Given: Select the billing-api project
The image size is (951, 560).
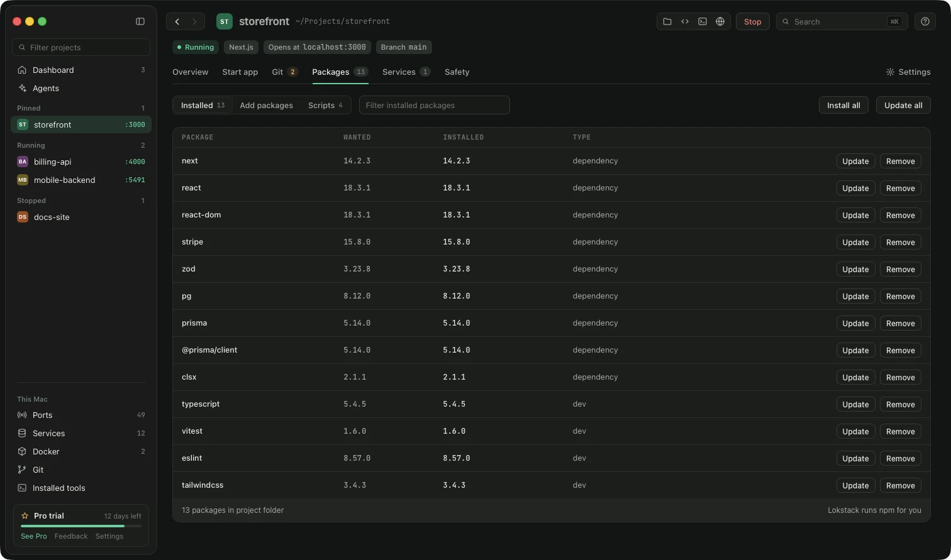Looking at the screenshot, I should pyautogui.click(x=81, y=162).
